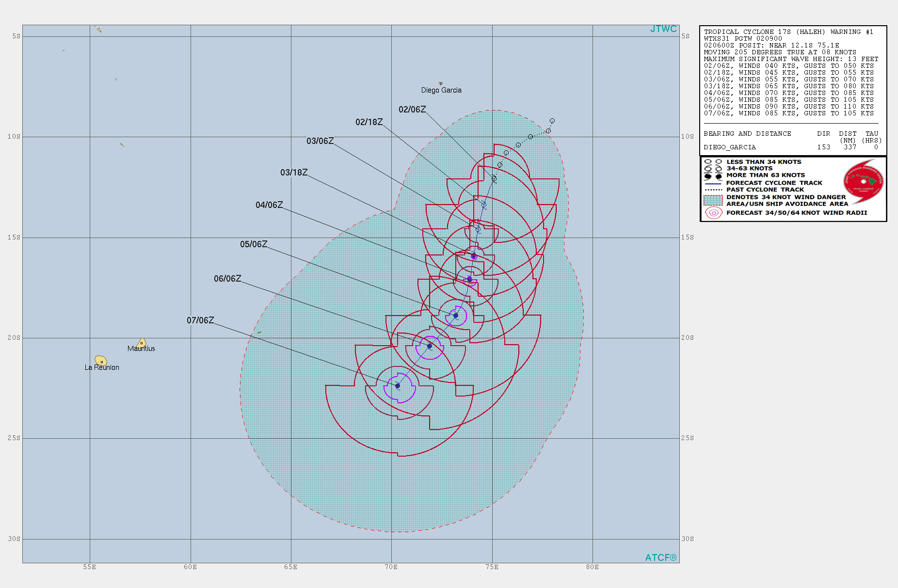Click the 04/06Z forecast label
The height and width of the screenshot is (588, 898).
pyautogui.click(x=269, y=205)
